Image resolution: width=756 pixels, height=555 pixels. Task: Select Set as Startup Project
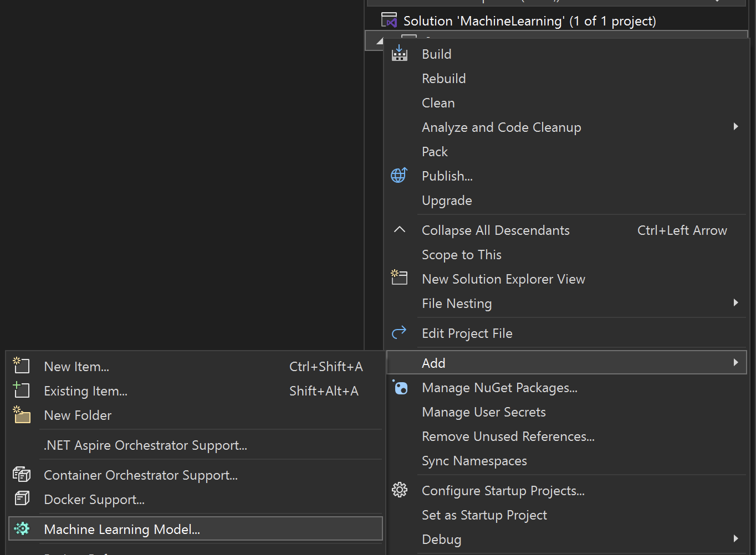coord(566,515)
